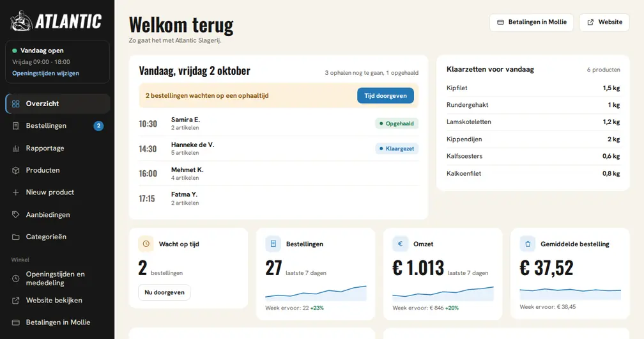Click the Kalfsoesters 0,6 kg row

pyautogui.click(x=533, y=156)
